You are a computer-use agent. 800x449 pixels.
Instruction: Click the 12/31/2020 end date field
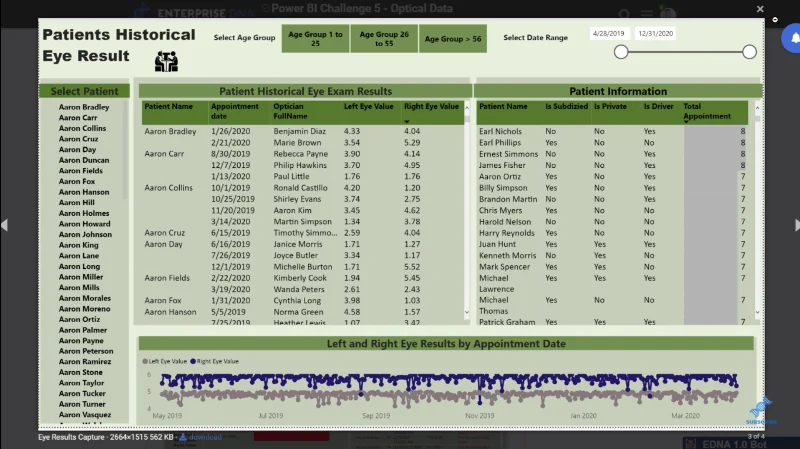coord(656,34)
